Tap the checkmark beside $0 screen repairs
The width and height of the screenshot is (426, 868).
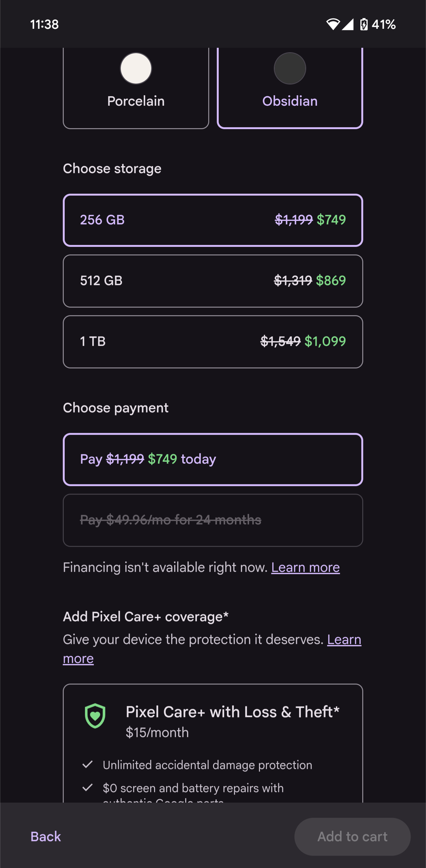click(x=87, y=788)
